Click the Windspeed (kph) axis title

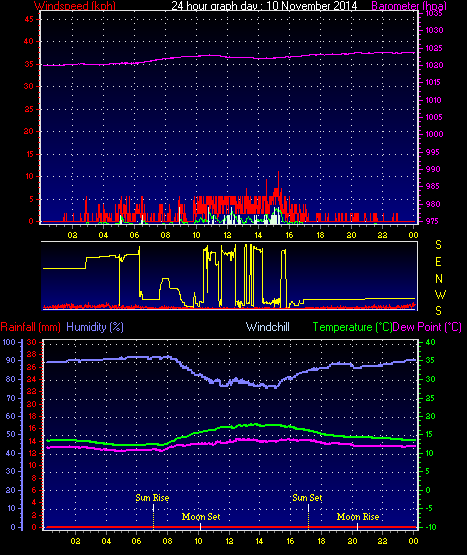pyautogui.click(x=75, y=5)
